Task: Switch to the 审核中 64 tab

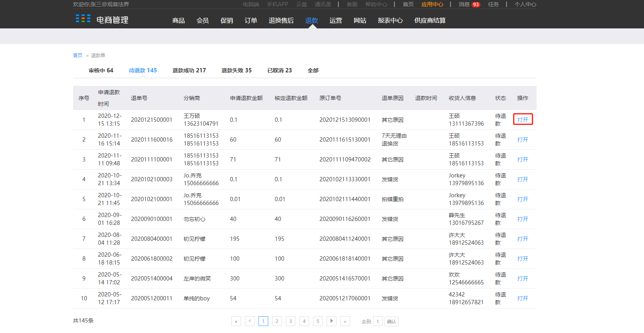Action: tap(101, 70)
